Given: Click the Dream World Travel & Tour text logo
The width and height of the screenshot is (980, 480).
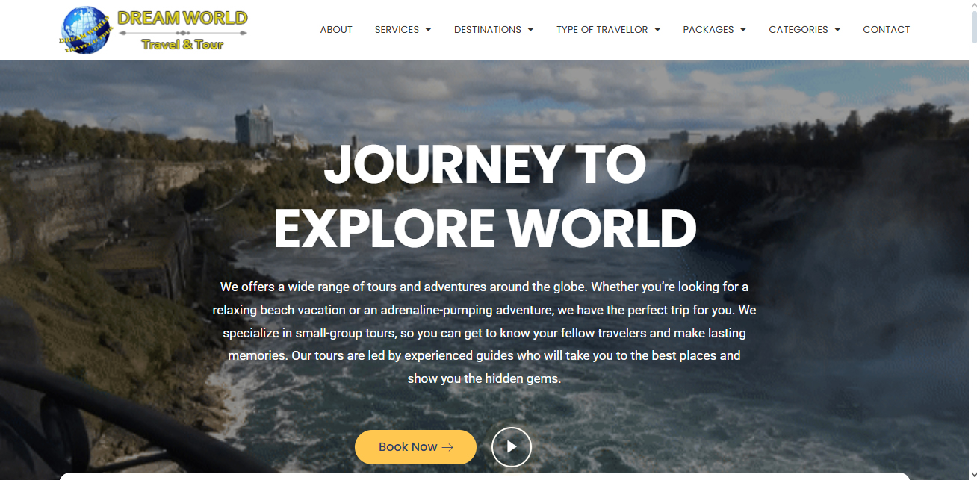Looking at the screenshot, I should pos(182,30).
